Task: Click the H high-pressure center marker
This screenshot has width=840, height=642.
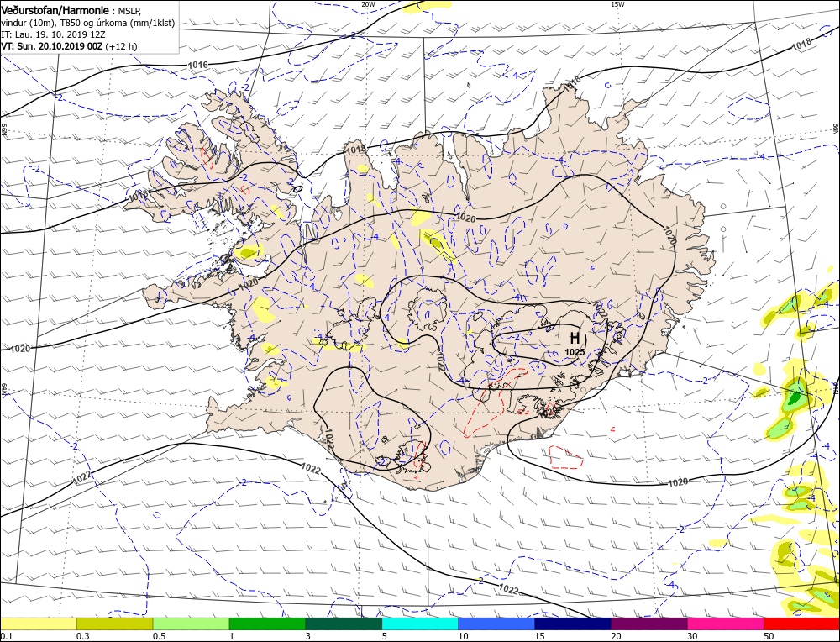Action: pos(575,338)
